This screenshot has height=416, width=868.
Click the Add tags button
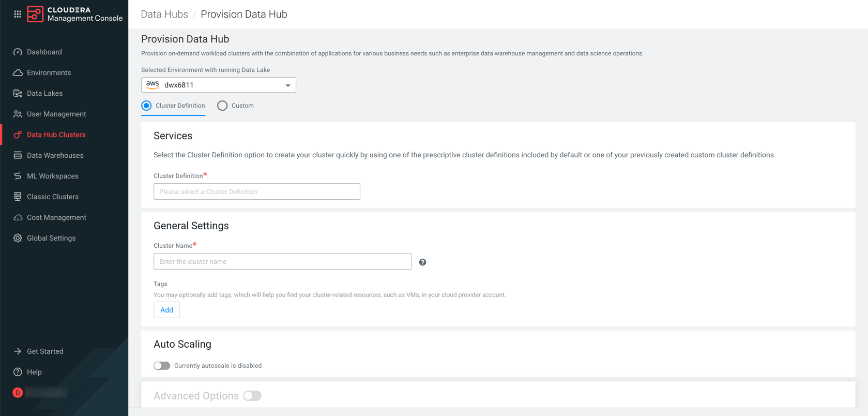pyautogui.click(x=166, y=310)
